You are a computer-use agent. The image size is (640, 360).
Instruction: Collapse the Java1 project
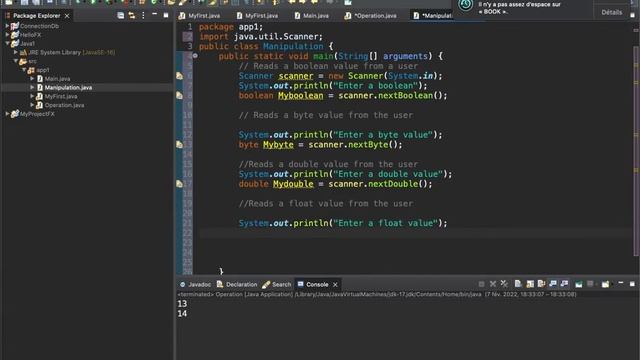pos(7,43)
